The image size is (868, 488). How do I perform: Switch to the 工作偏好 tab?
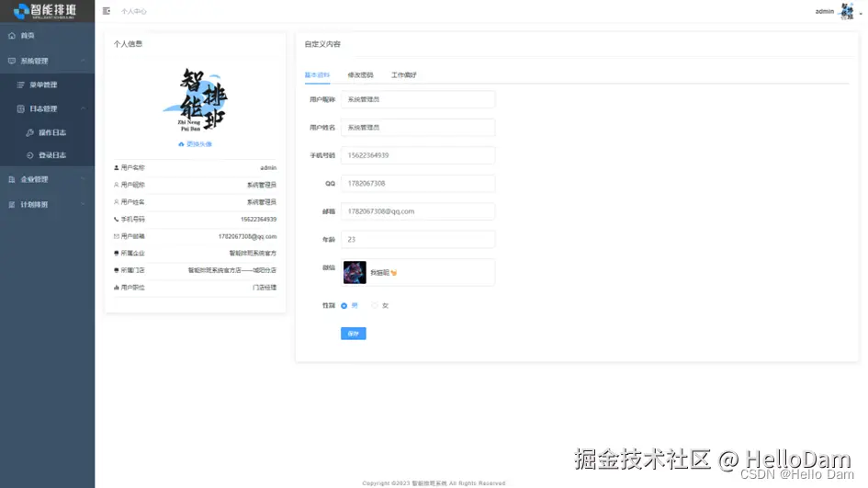click(403, 74)
